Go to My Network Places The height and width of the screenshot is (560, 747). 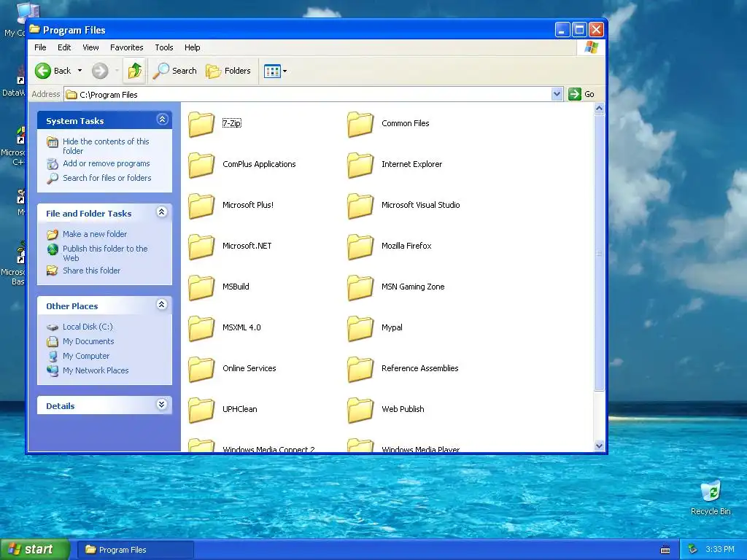tap(96, 370)
